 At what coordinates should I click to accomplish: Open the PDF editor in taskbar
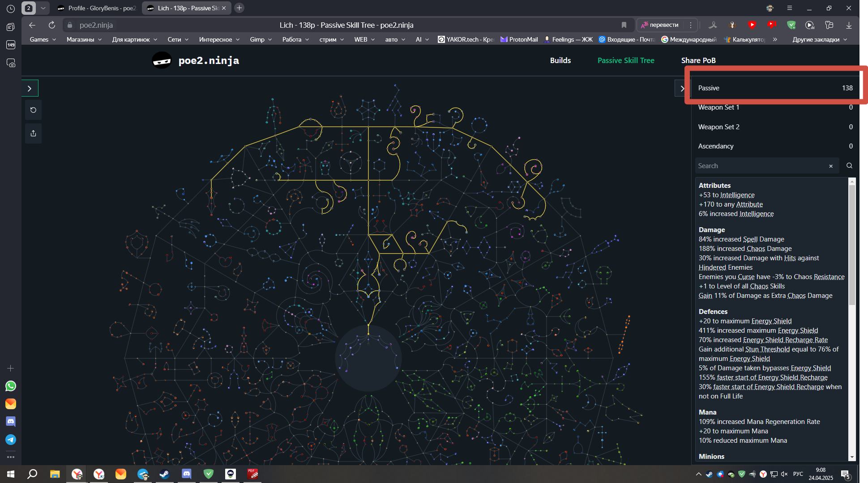[252, 474]
